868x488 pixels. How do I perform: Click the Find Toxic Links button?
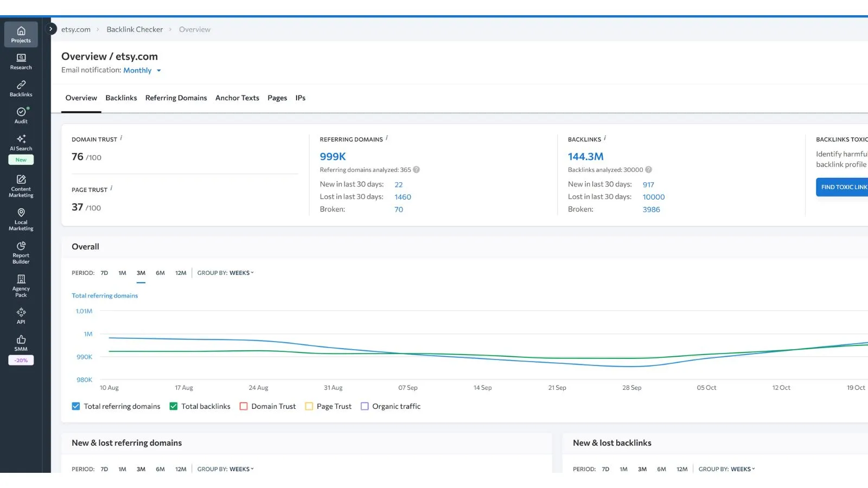coord(842,187)
